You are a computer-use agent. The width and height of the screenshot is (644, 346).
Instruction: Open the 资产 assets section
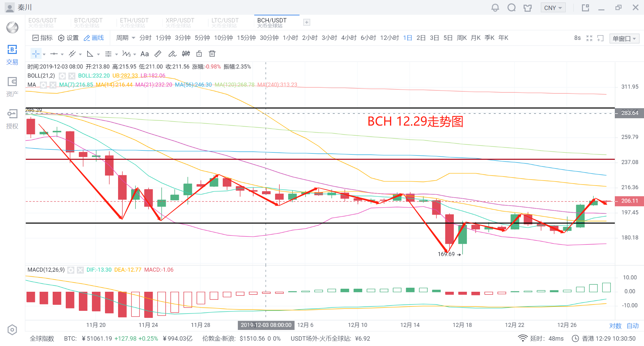pyautogui.click(x=12, y=87)
